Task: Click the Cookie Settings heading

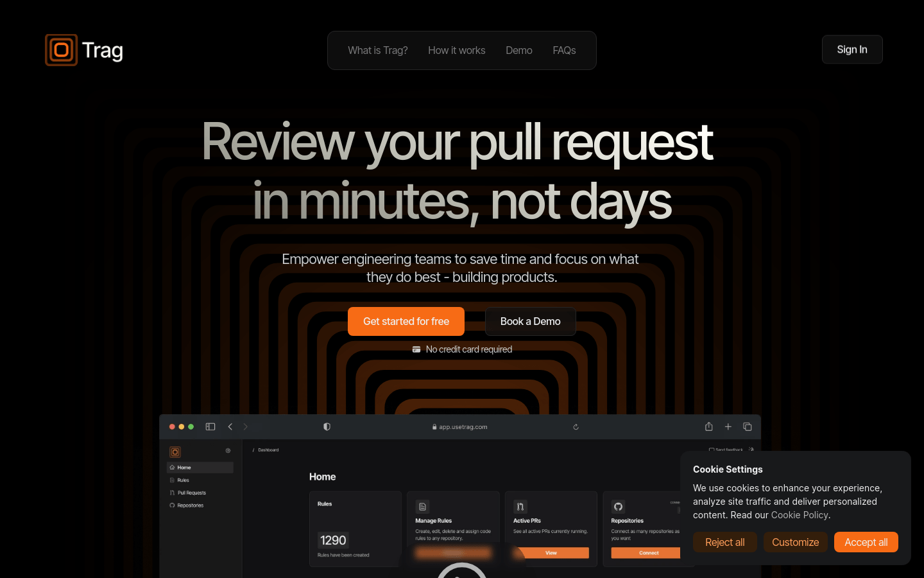Action: pos(728,469)
